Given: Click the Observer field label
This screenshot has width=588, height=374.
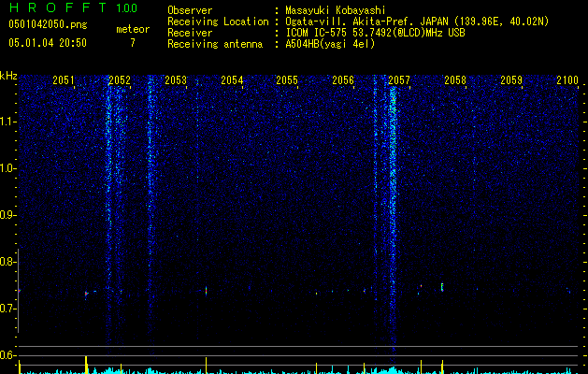Looking at the screenshot, I should click(x=190, y=10).
